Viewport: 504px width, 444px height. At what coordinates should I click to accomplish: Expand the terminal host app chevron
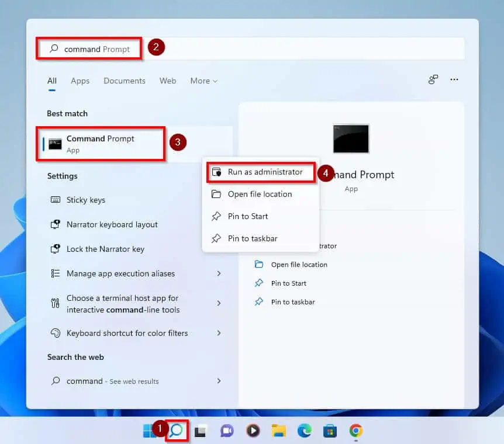coord(219,303)
